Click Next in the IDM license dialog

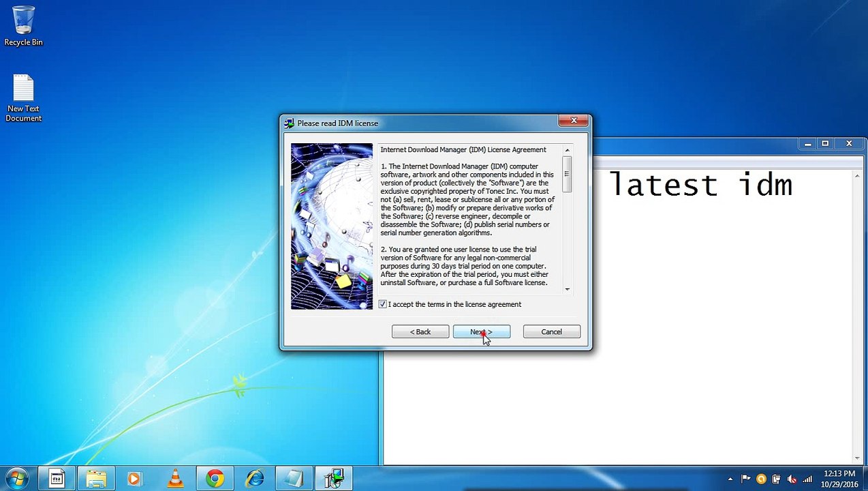coord(481,332)
